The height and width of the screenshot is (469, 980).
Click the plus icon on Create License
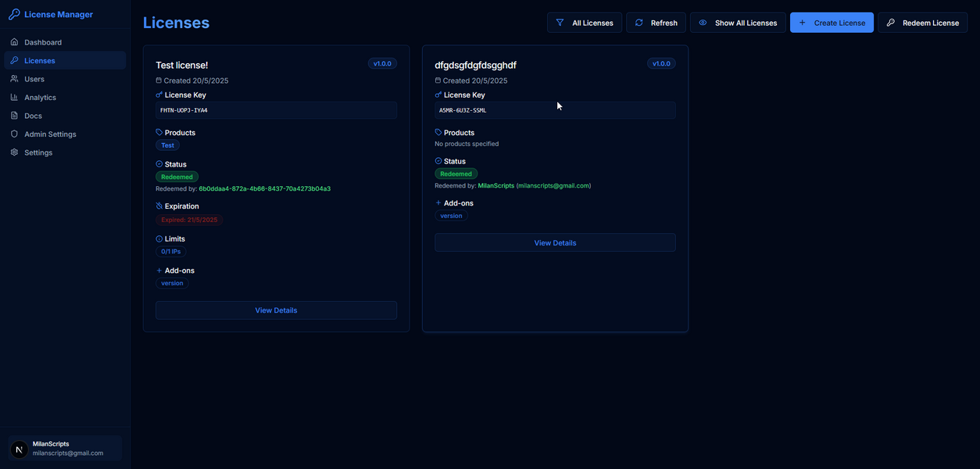click(x=802, y=23)
